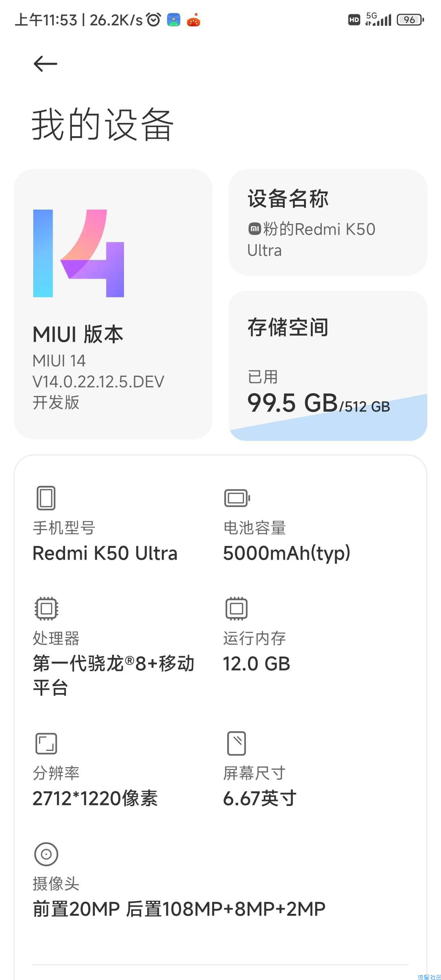Tap the MIUI 14 logo
The height and width of the screenshot is (980, 441).
pyautogui.click(x=78, y=253)
